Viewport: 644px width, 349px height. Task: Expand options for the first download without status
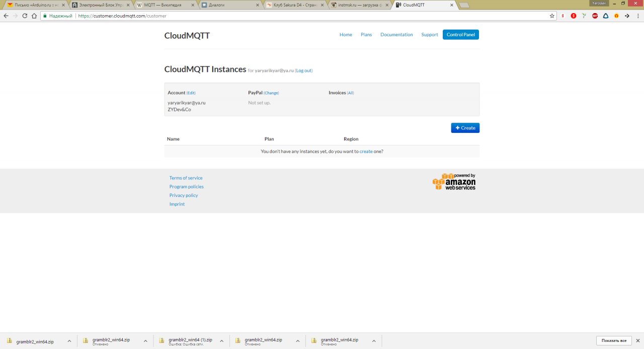coord(69,341)
